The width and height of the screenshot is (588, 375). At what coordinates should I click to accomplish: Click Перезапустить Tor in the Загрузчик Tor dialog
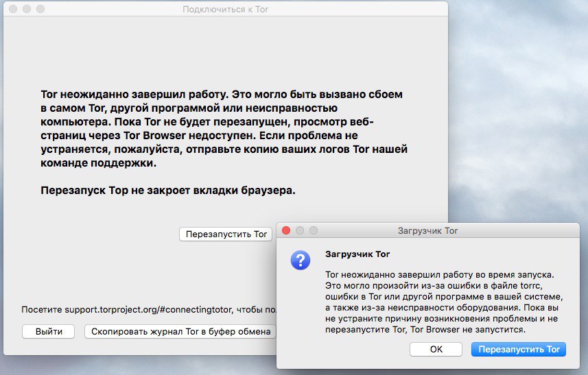519,350
